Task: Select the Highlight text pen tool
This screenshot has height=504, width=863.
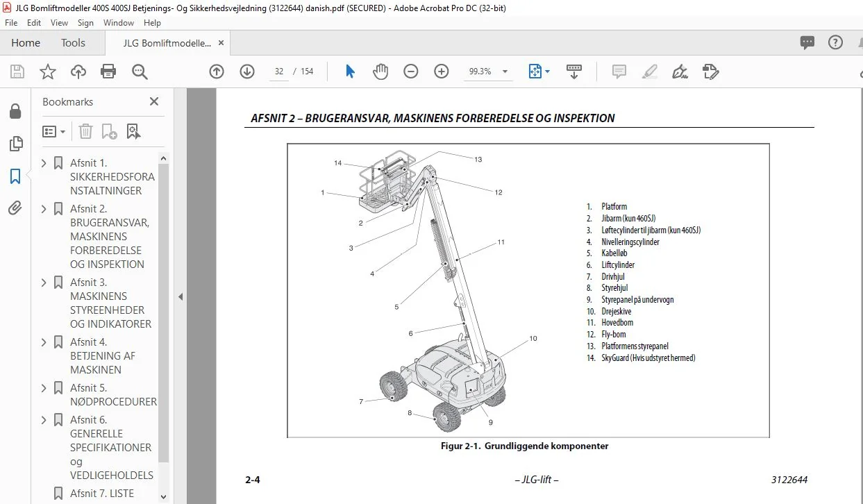Action: click(649, 72)
